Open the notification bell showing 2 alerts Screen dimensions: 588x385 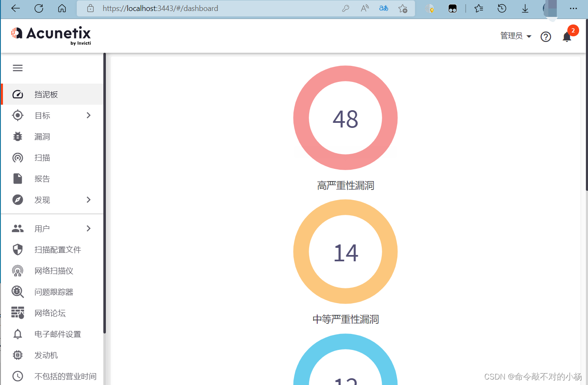pyautogui.click(x=566, y=37)
